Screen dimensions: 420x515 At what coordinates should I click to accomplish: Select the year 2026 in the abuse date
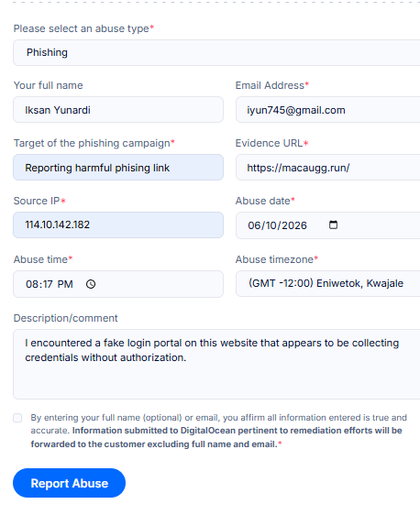[x=293, y=225]
